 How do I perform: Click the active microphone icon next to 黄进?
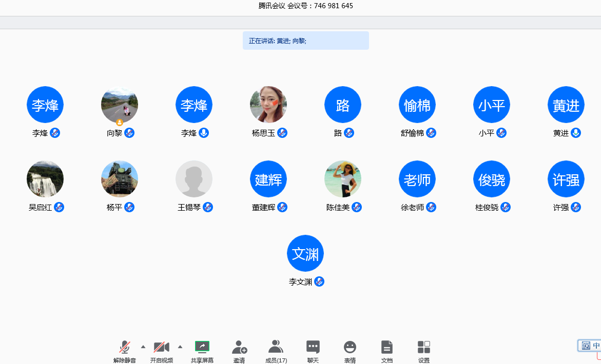tap(576, 133)
